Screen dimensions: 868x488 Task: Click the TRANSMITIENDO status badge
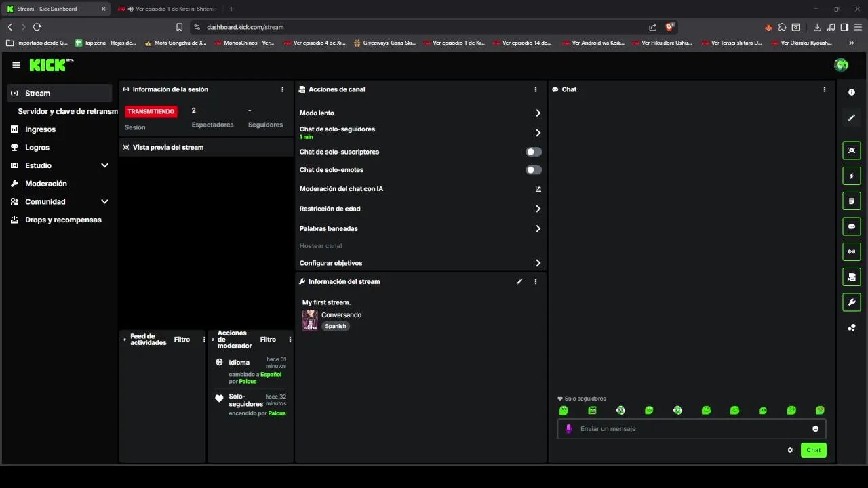[x=151, y=111]
